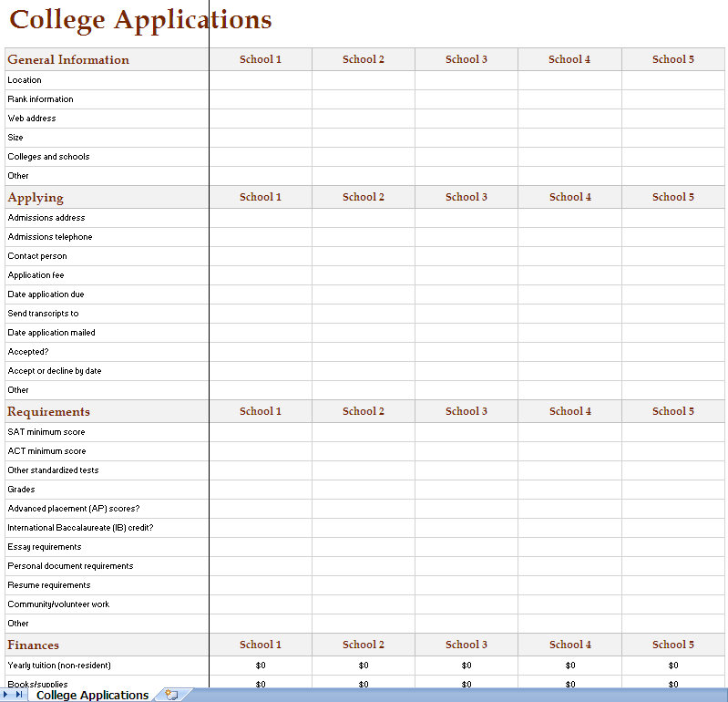The height and width of the screenshot is (702, 728).
Task: Select the Location row label
Action: click(25, 80)
